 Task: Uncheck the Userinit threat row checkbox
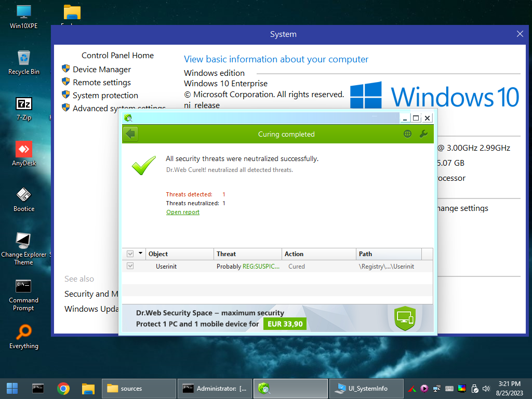[x=130, y=266]
